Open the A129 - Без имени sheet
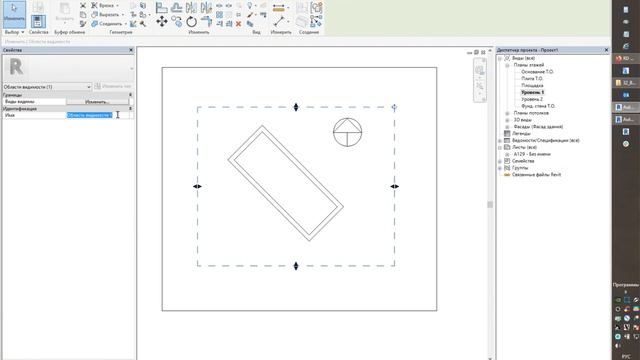Screen dimensions: 640x360 pyautogui.click(x=532, y=154)
